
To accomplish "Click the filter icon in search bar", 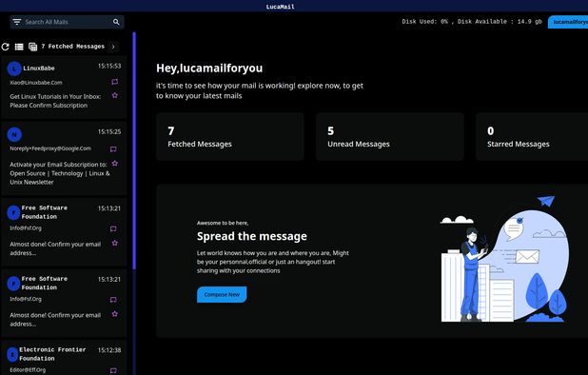I will 17,22.
